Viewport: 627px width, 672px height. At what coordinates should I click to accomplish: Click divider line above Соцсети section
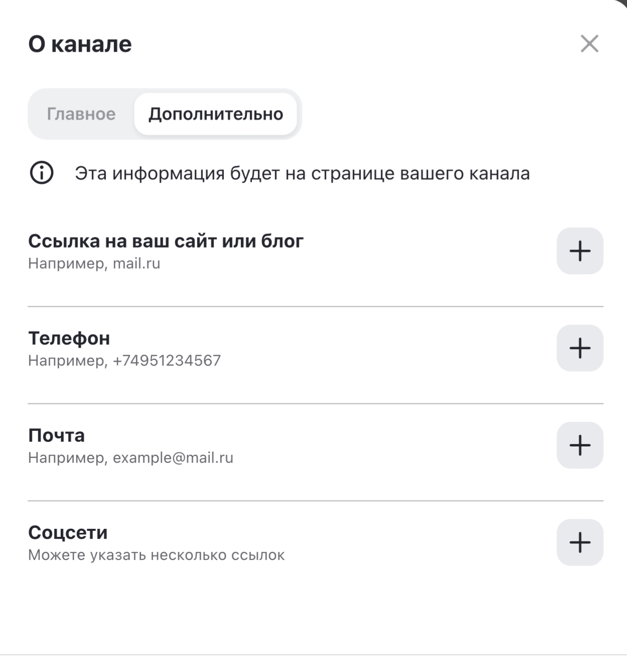click(315, 501)
